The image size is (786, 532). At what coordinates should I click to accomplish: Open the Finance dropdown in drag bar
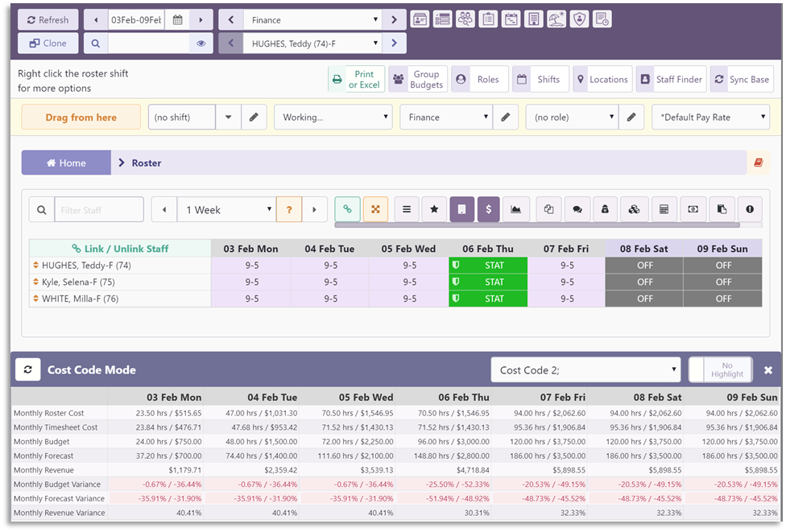point(446,118)
